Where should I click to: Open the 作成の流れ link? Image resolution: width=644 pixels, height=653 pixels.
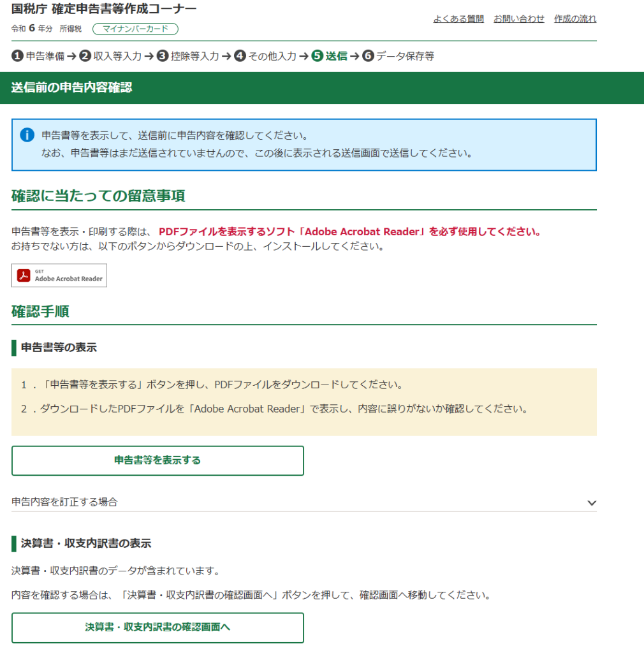tap(575, 19)
